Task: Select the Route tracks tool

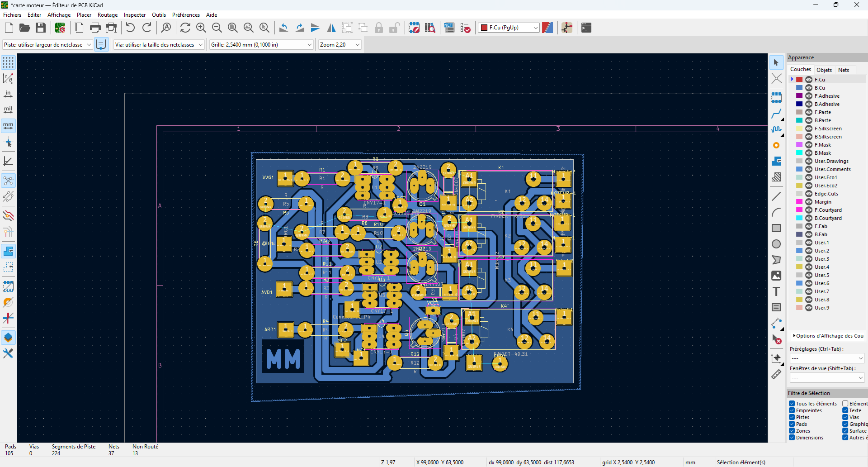Action: 776,114
